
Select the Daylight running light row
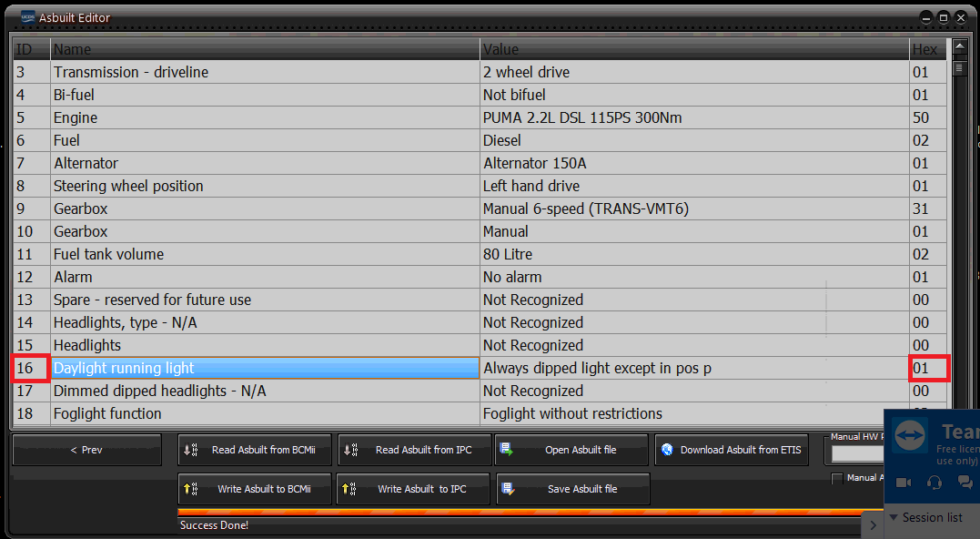(x=265, y=368)
